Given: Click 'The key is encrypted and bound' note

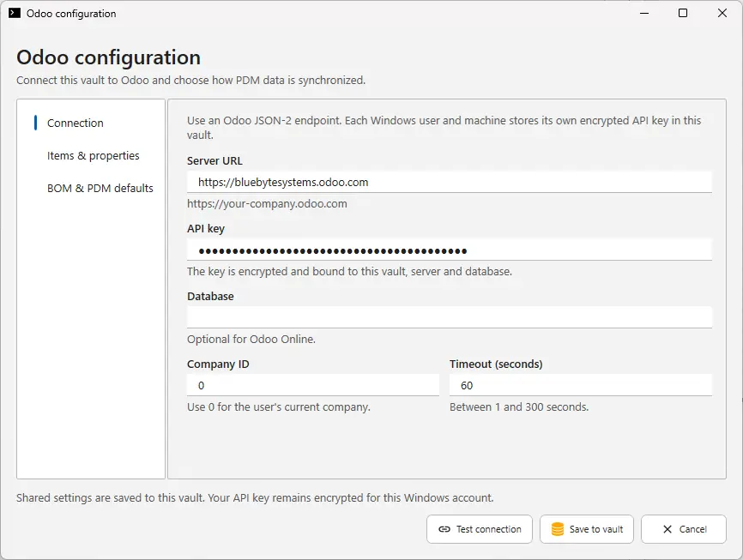Looking at the screenshot, I should tap(349, 272).
